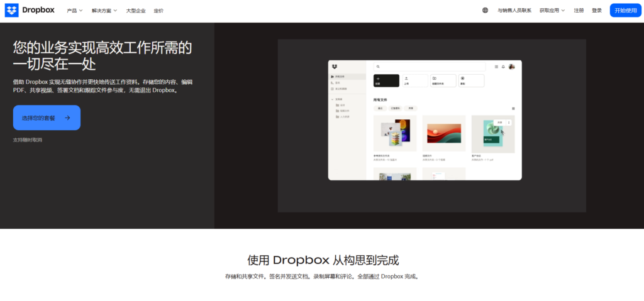Toggle the 已加星标 filter chip
The width and height of the screenshot is (644, 301).
[x=395, y=109]
